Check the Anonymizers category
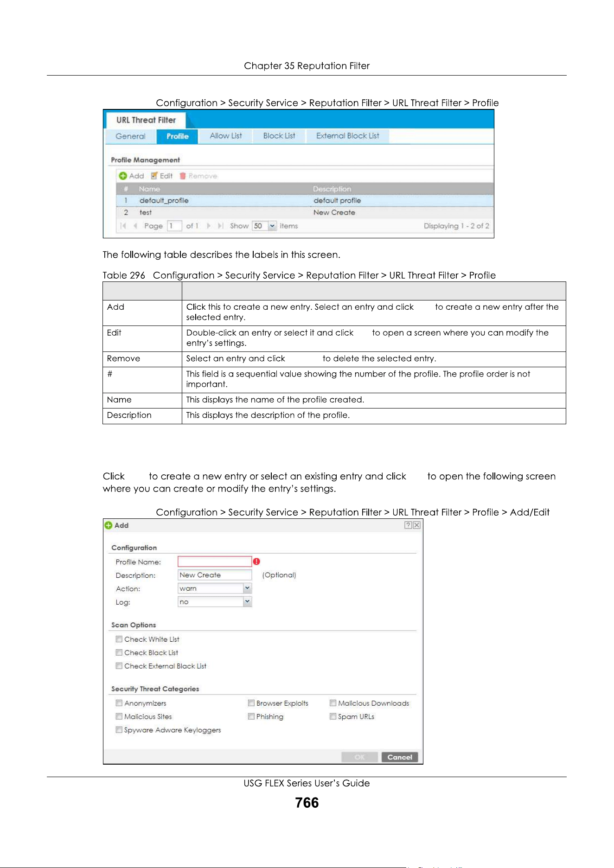This screenshot has width=614, height=868. [119, 703]
